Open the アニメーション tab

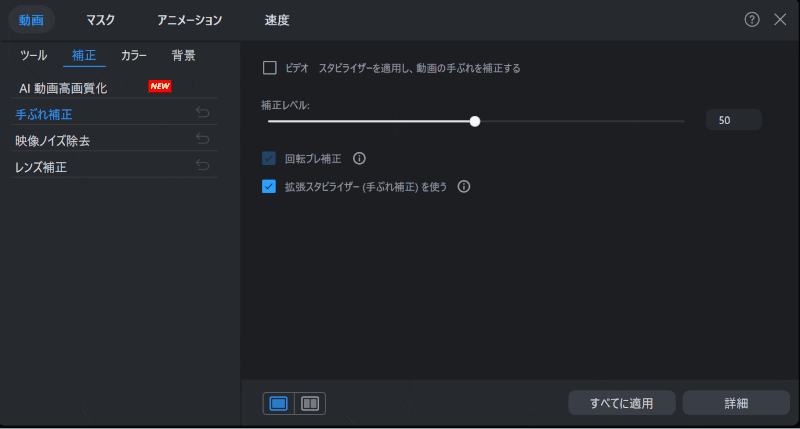click(189, 20)
